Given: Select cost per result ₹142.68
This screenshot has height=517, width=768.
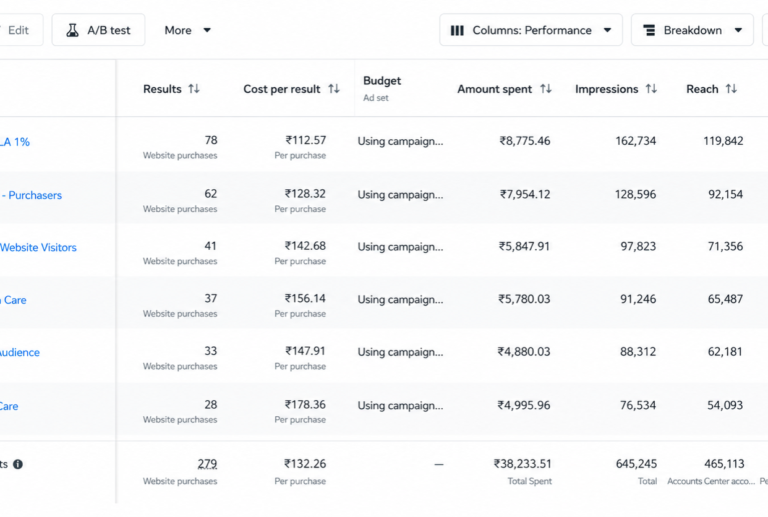Looking at the screenshot, I should (x=305, y=246).
